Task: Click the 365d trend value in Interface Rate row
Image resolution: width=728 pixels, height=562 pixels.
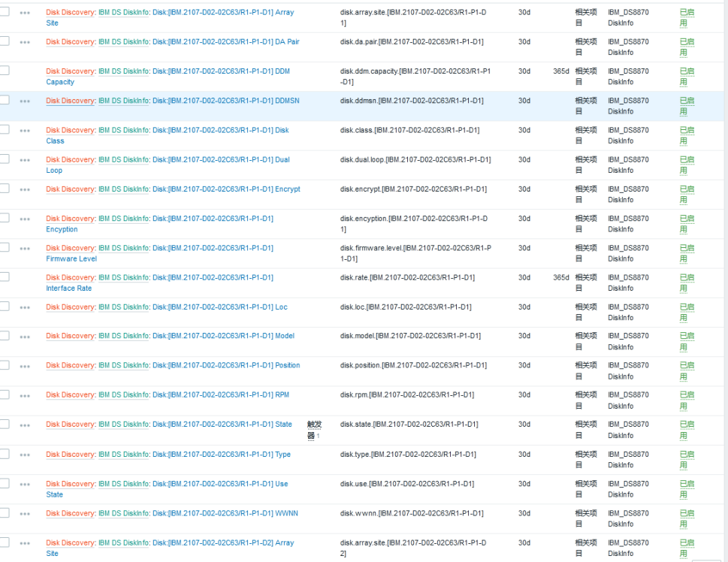Action: click(x=561, y=278)
